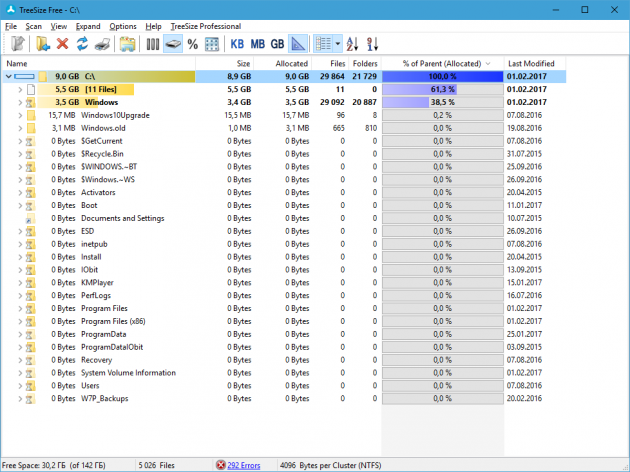Switch size unit to GB

point(277,44)
